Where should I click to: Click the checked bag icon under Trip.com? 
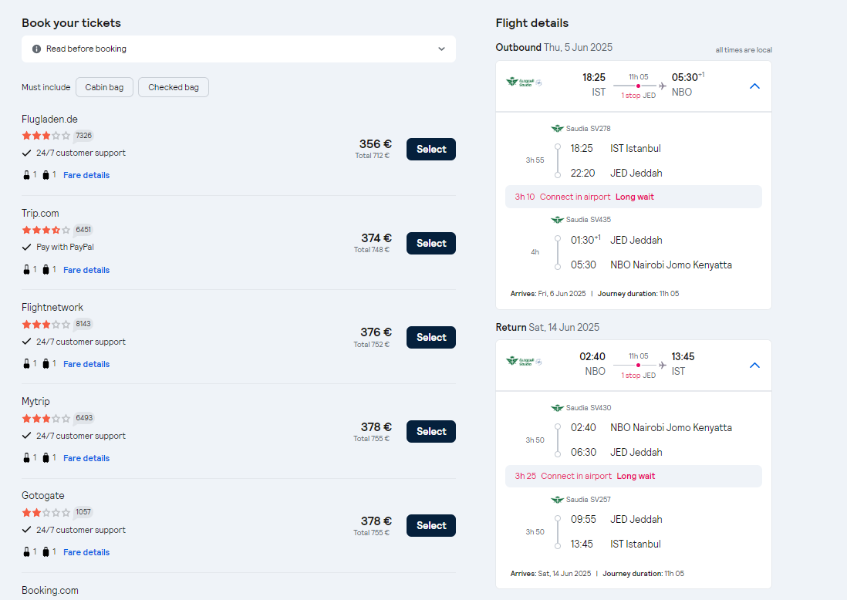pos(46,269)
